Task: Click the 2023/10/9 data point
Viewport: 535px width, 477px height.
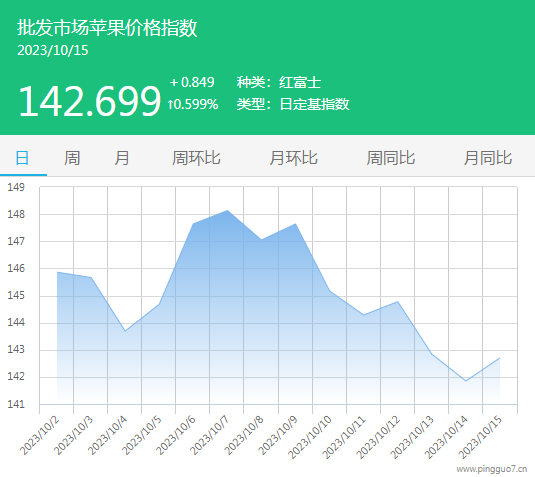Action: coord(295,224)
